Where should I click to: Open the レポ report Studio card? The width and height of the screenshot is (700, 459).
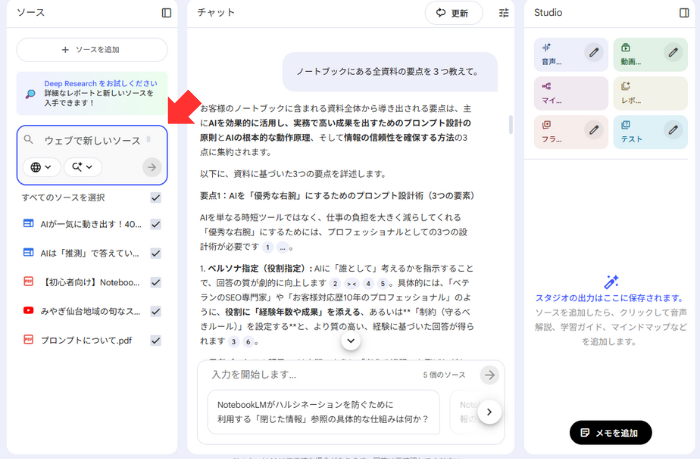pyautogui.click(x=650, y=93)
